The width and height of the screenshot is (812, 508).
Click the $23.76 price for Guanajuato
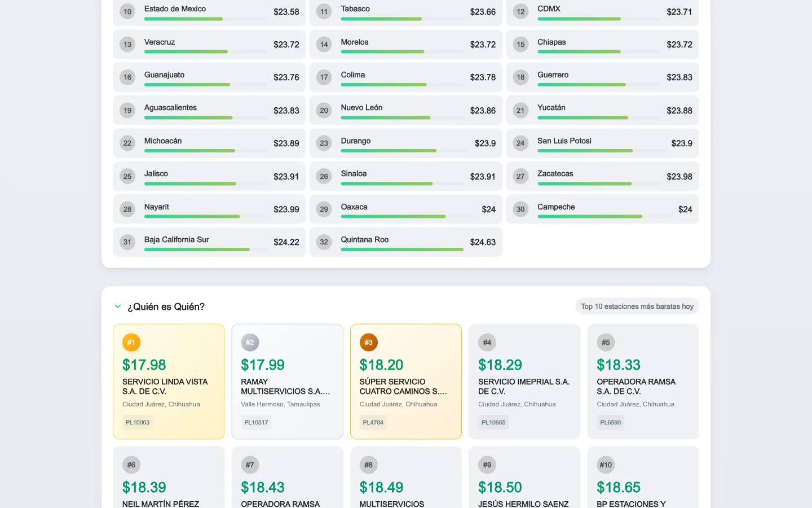click(x=286, y=77)
